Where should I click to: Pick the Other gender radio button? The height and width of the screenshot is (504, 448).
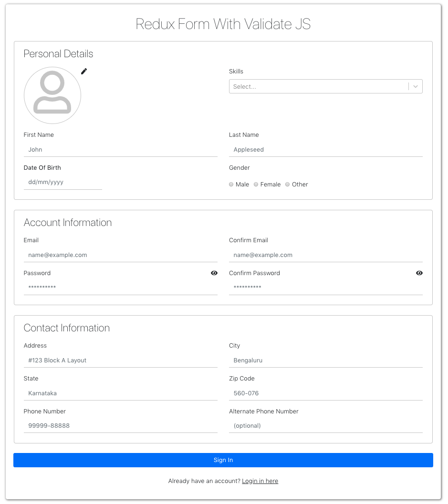pyautogui.click(x=288, y=185)
